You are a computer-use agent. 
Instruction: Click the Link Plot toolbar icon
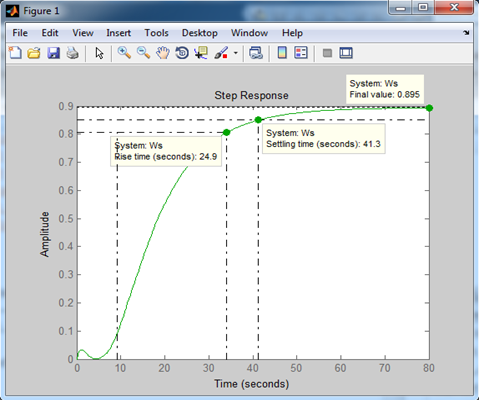click(x=256, y=53)
